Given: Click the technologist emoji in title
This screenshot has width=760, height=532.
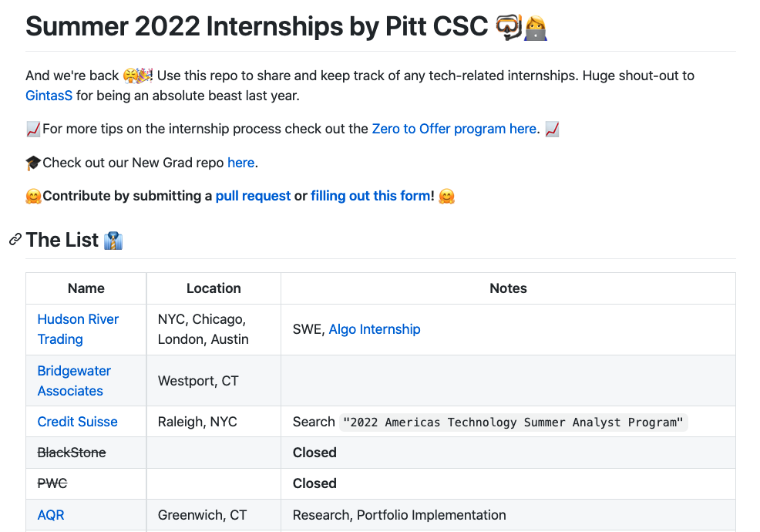Looking at the screenshot, I should coord(536,28).
